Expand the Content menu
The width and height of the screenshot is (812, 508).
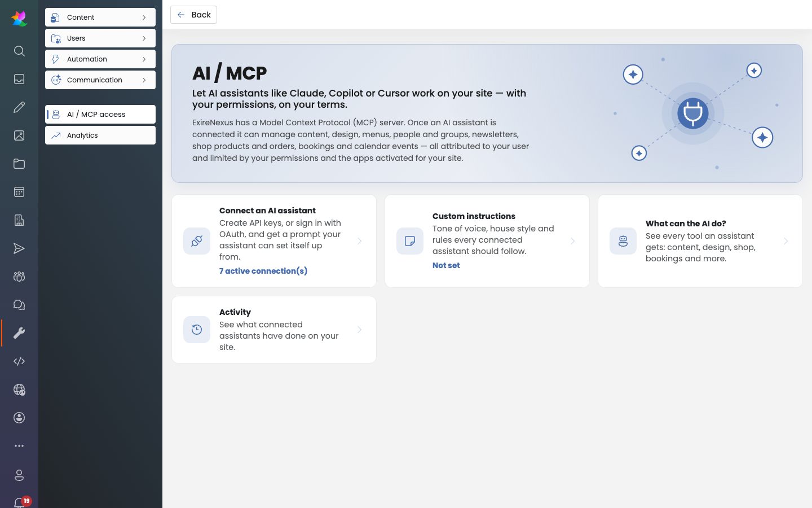coord(100,17)
